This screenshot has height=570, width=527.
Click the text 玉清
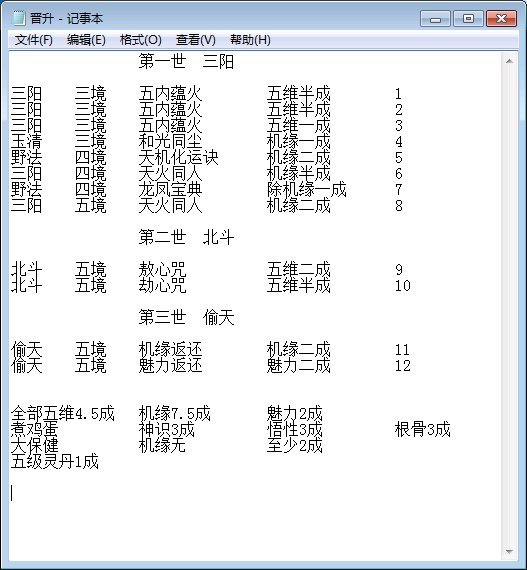(27, 141)
